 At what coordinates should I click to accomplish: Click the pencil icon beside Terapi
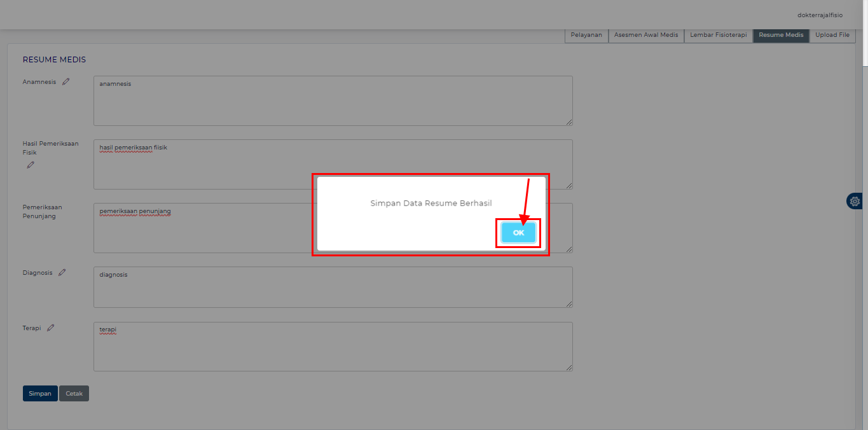[x=51, y=328]
